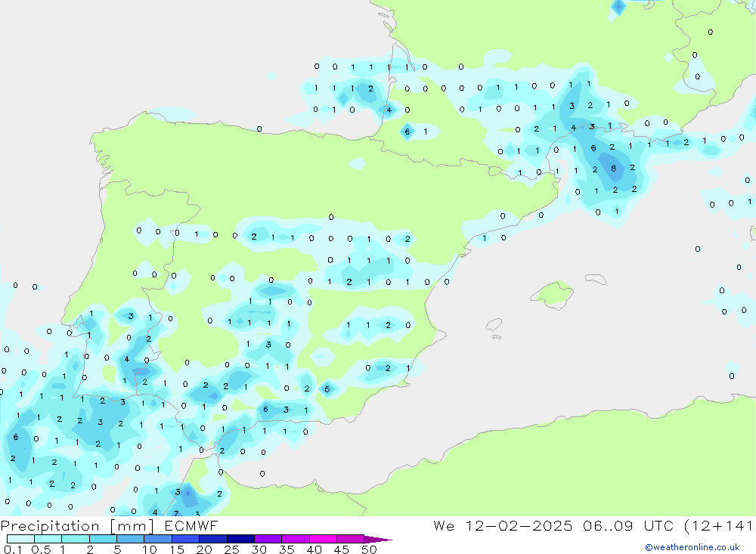Click the '30' legend scale label
This screenshot has width=756, height=554.
coord(259,549)
